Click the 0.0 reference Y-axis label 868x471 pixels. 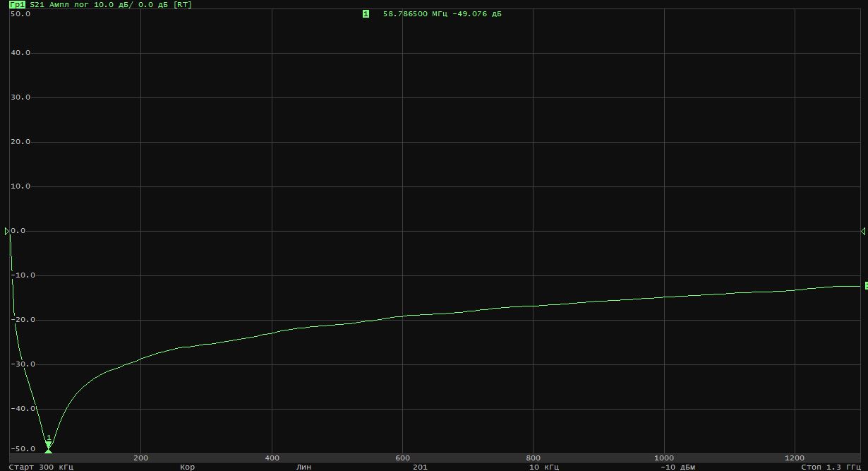pyautogui.click(x=18, y=231)
